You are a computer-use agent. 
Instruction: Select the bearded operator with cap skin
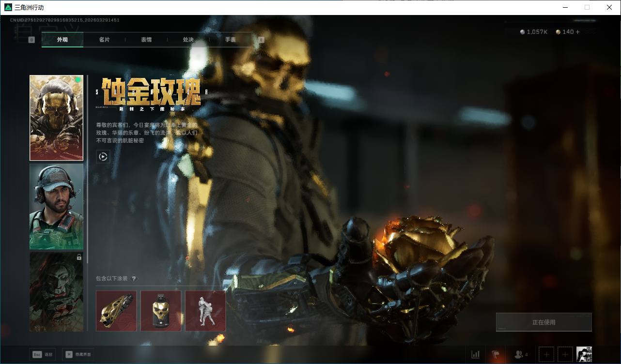pos(57,207)
